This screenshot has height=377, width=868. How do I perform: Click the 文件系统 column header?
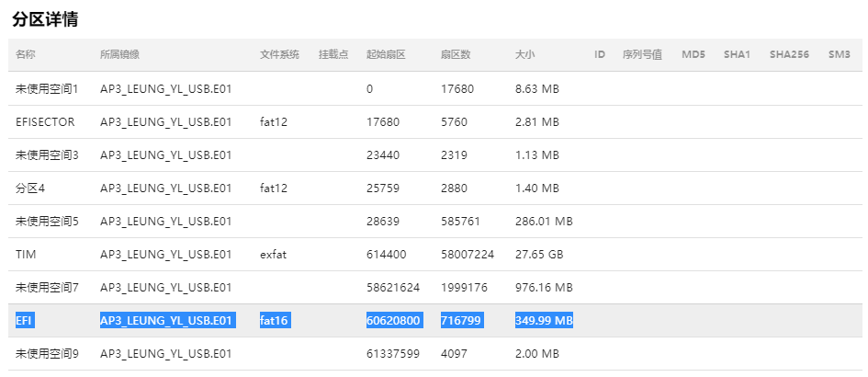[279, 54]
